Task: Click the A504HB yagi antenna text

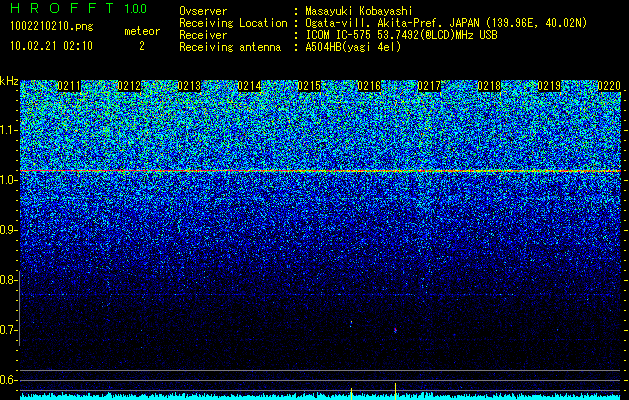Action: (353, 47)
